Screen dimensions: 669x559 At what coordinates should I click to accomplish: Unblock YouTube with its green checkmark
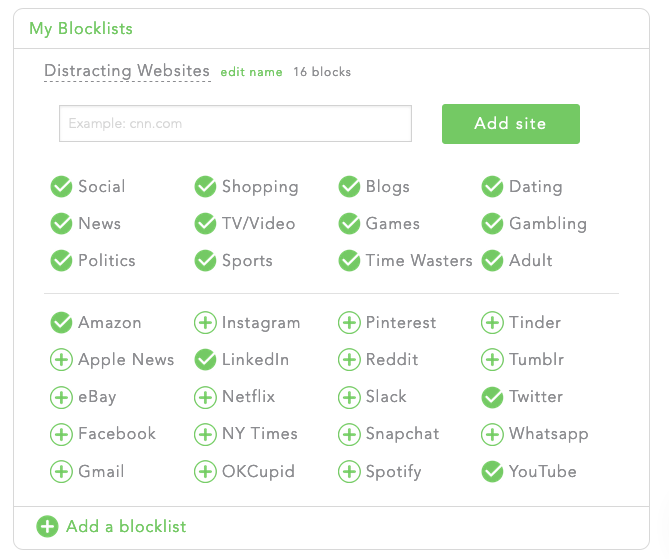coord(492,472)
